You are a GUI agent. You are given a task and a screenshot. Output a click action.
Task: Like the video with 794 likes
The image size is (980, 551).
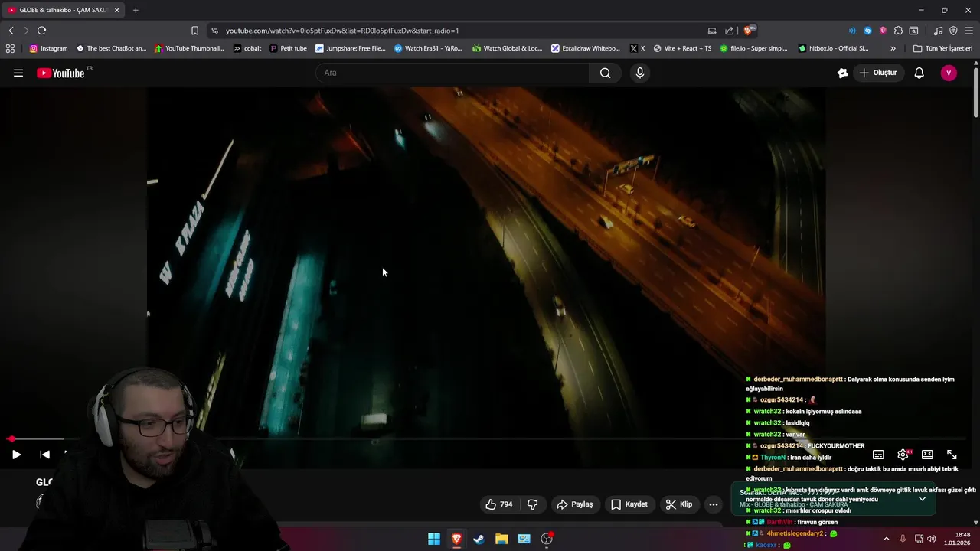point(498,504)
